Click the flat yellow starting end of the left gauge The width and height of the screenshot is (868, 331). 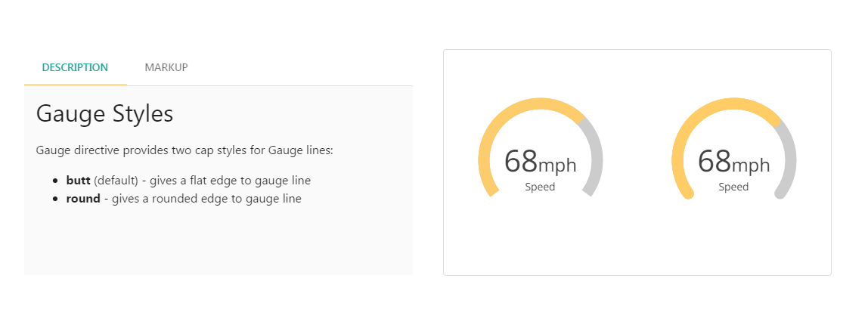pyautogui.click(x=491, y=190)
